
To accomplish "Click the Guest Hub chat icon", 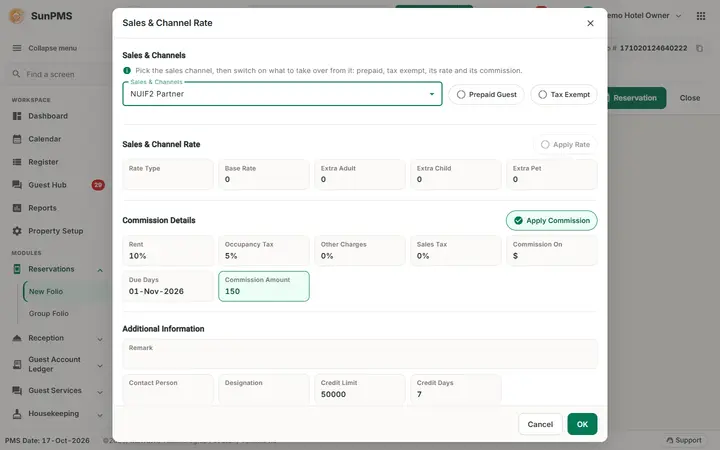I will [x=17, y=185].
